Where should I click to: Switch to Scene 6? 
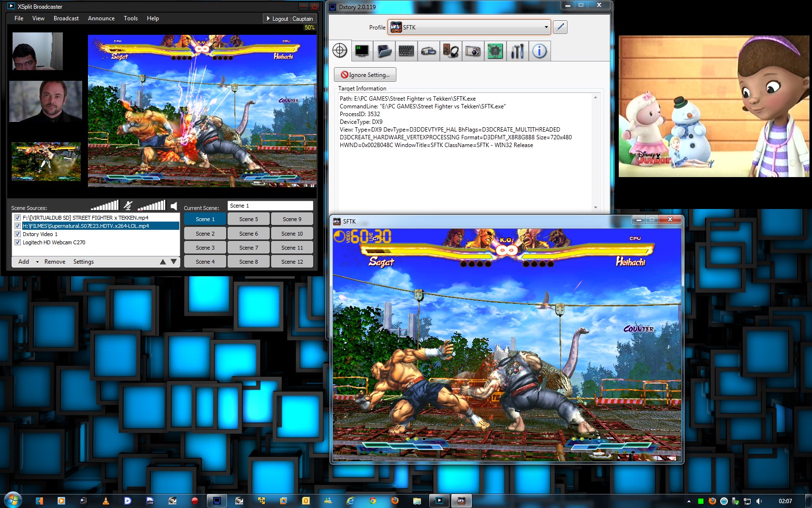[x=249, y=234]
